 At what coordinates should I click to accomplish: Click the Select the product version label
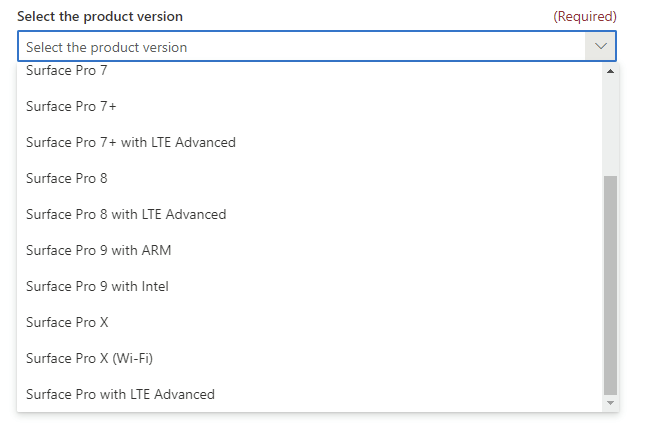tap(100, 16)
